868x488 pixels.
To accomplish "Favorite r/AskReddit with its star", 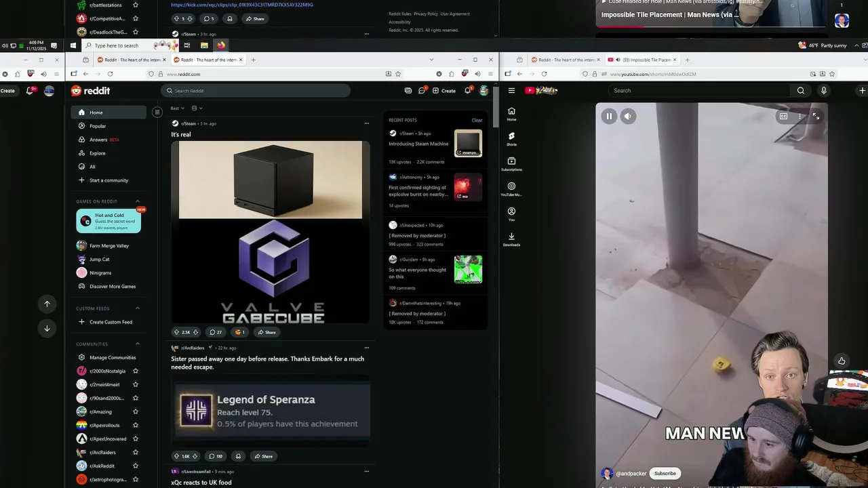I will 136,466.
